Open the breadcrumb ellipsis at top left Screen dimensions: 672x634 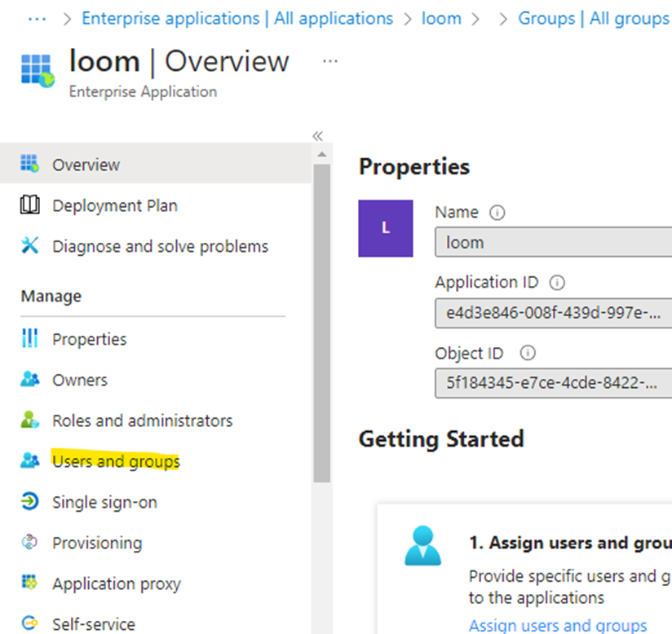[37, 19]
